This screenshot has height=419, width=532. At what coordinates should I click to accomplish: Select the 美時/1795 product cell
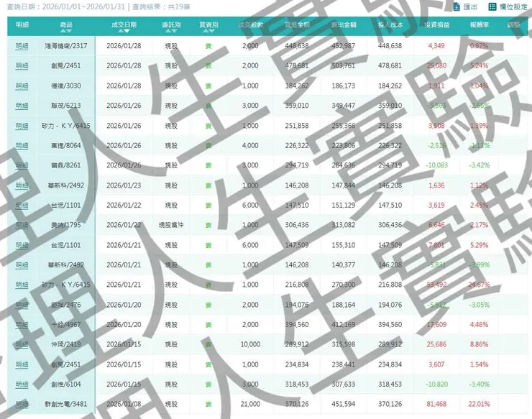coord(66,225)
